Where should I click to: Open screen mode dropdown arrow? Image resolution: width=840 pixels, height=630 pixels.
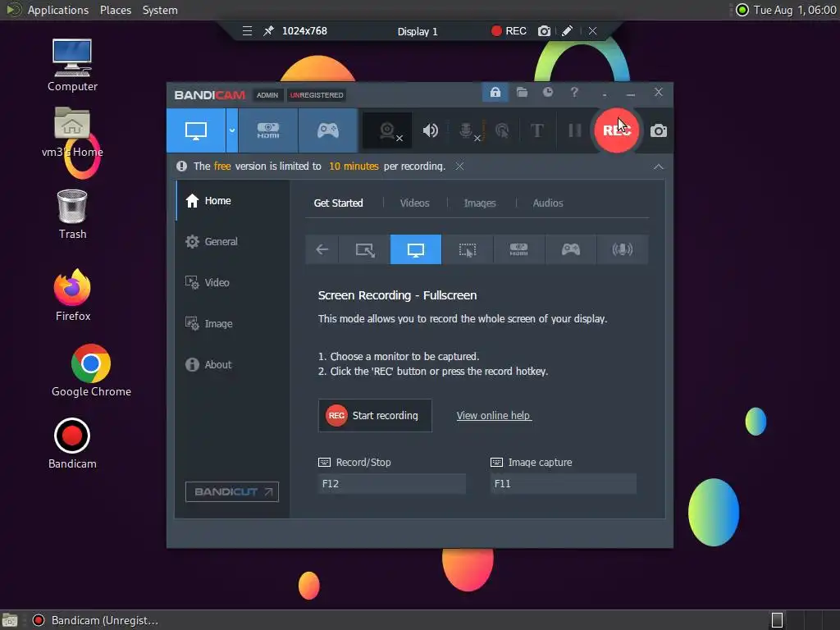point(232,130)
